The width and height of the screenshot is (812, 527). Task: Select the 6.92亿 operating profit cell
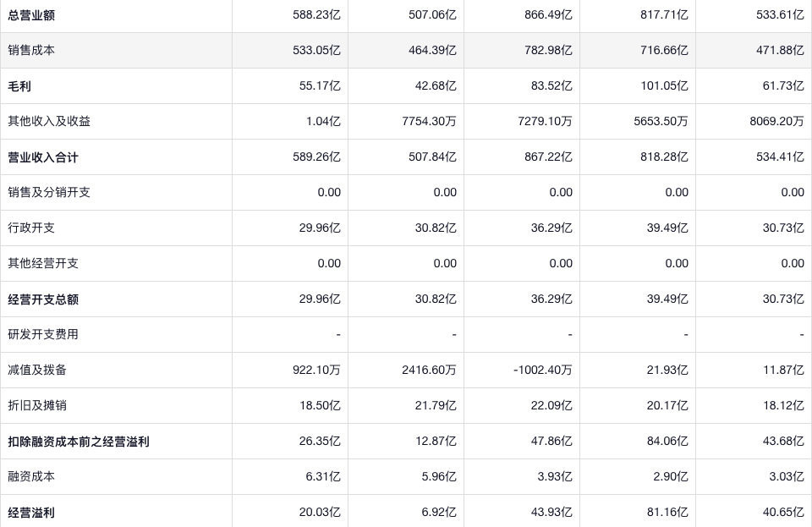[439, 513]
